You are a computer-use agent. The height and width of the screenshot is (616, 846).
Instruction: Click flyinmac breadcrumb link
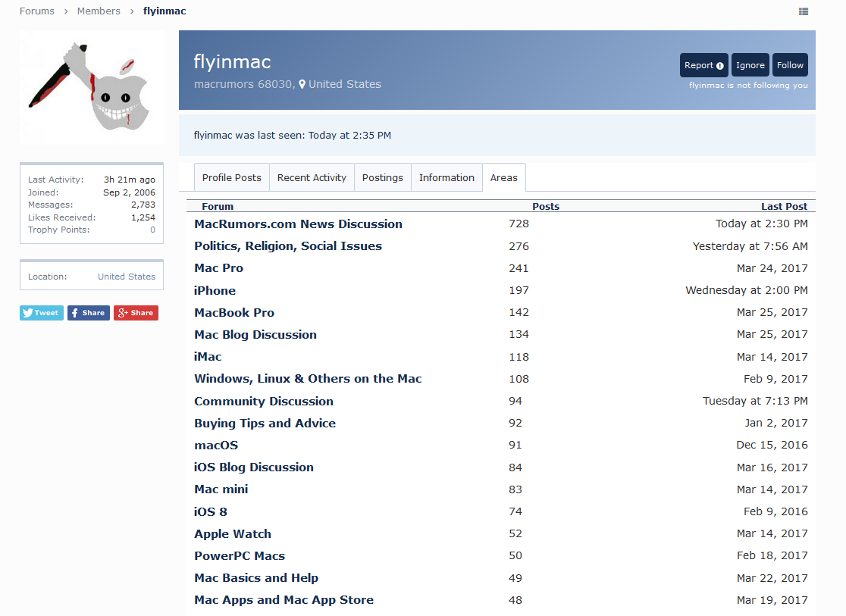click(x=164, y=11)
